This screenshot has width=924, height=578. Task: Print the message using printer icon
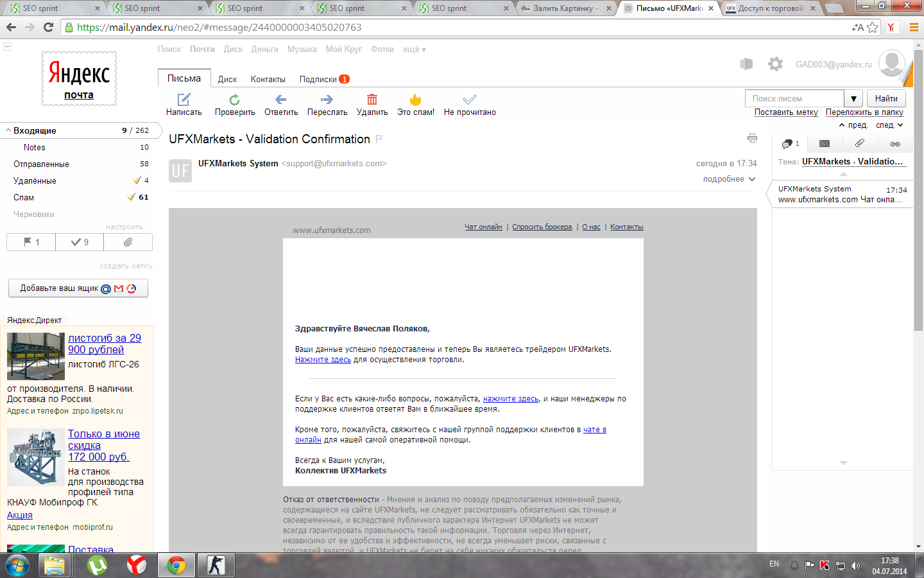click(752, 138)
